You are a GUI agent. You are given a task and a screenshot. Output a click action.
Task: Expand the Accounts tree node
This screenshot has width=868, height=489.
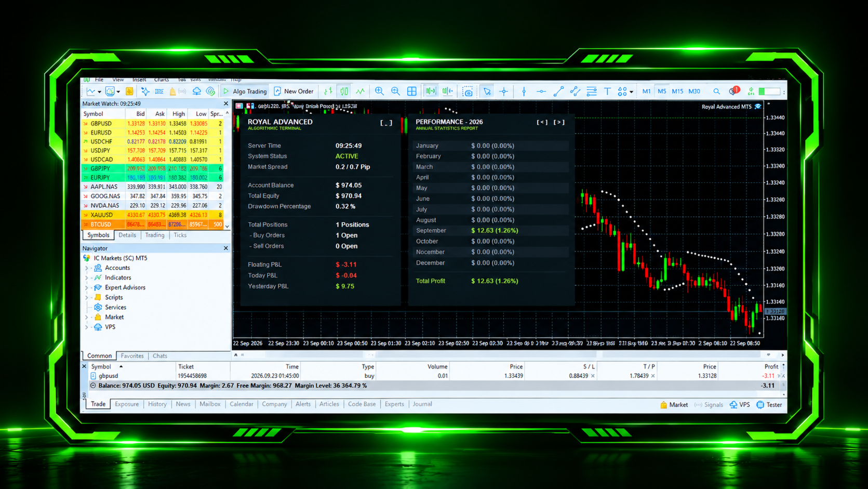pyautogui.click(x=87, y=268)
